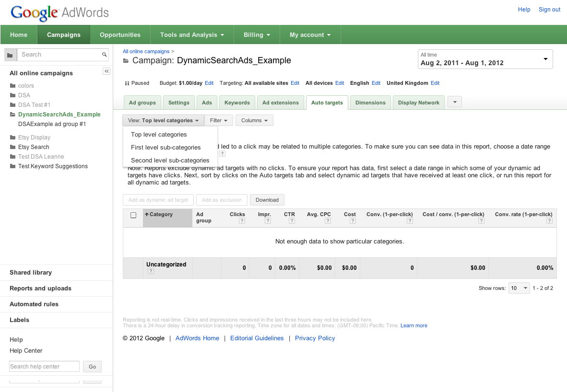Click help icon next to the category note
Image resolution: width=567 pixels, height=392 pixels.
pos(223,153)
